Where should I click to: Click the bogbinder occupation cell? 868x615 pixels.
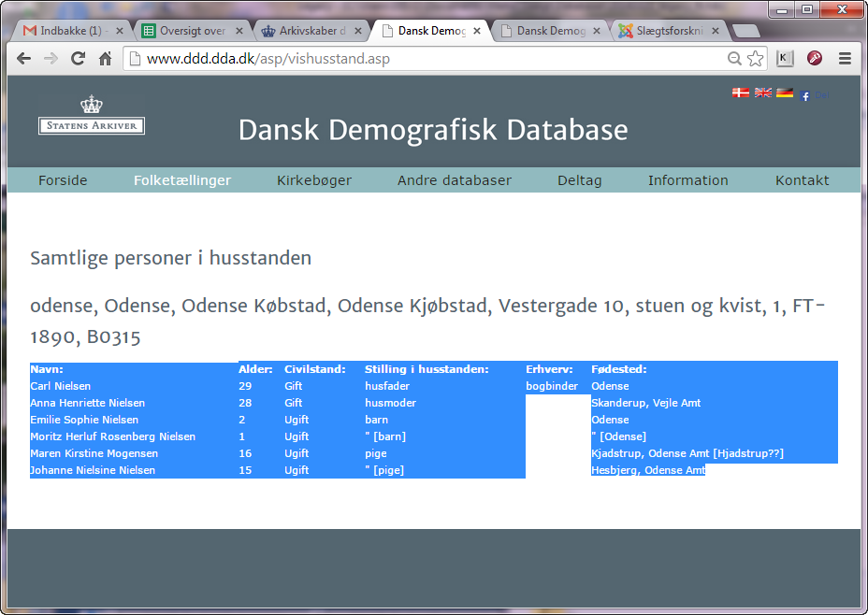pyautogui.click(x=552, y=386)
